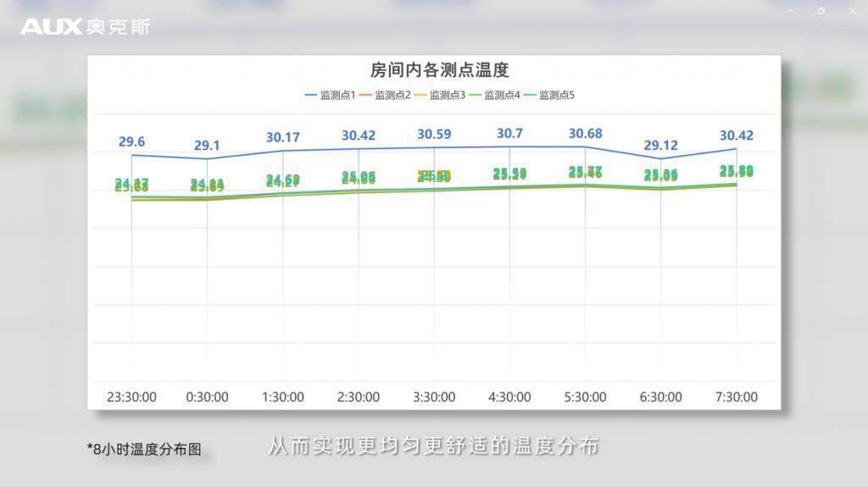Click the subtitle text 从而实现更均匀更舒适的温度分布
The height and width of the screenshot is (487, 868).
pos(434,445)
